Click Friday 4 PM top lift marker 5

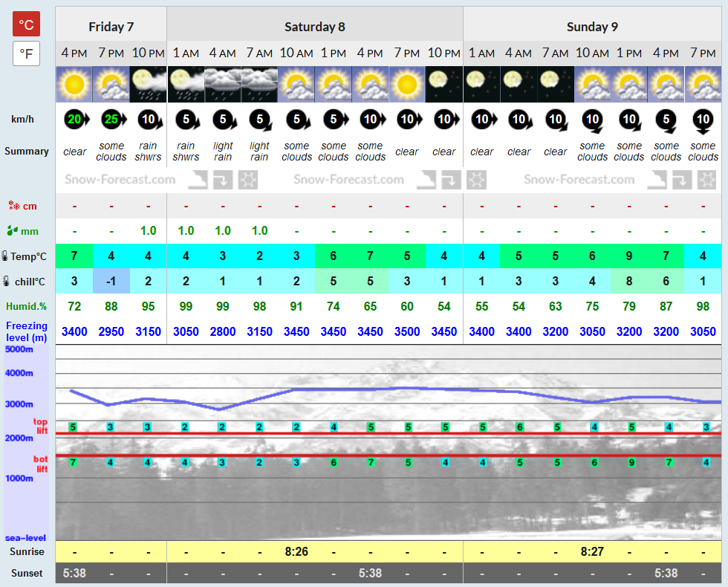73,427
